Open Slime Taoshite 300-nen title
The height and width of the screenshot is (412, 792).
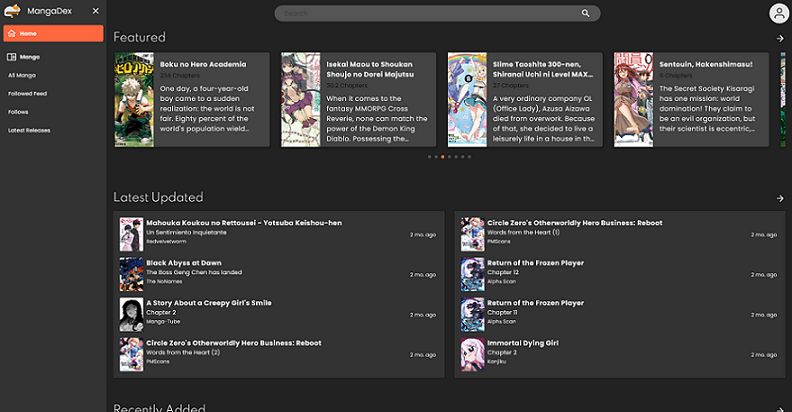(542, 69)
